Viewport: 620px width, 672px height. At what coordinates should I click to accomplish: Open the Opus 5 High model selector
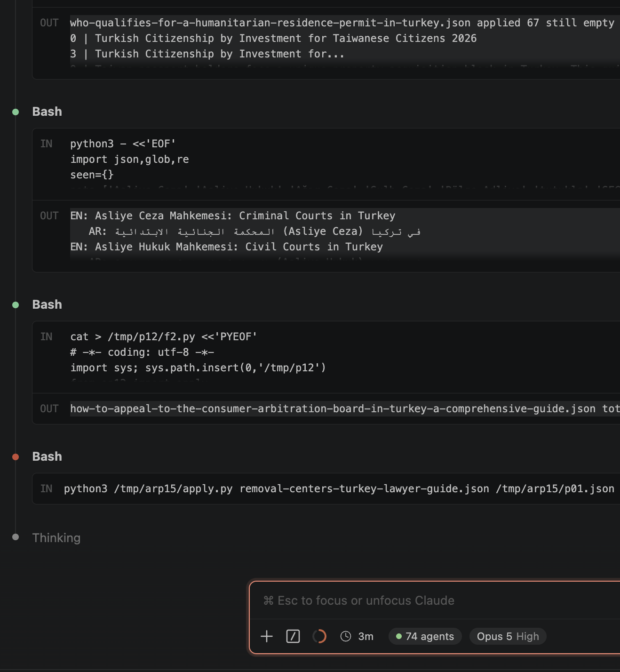(x=508, y=636)
